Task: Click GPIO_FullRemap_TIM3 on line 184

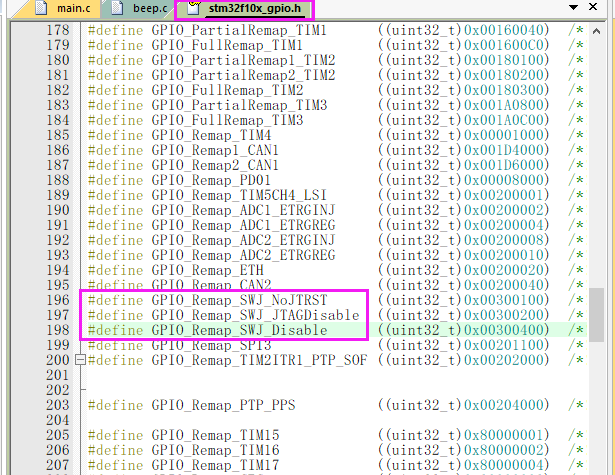Action: pos(227,120)
